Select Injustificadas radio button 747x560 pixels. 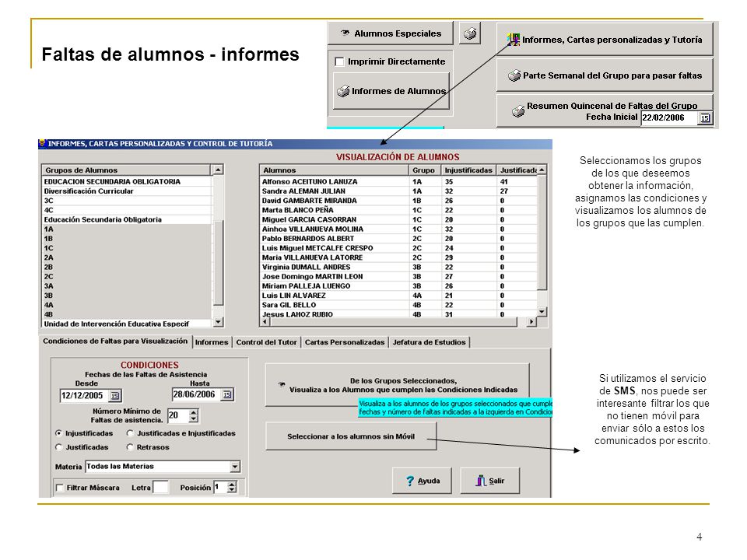(58, 433)
